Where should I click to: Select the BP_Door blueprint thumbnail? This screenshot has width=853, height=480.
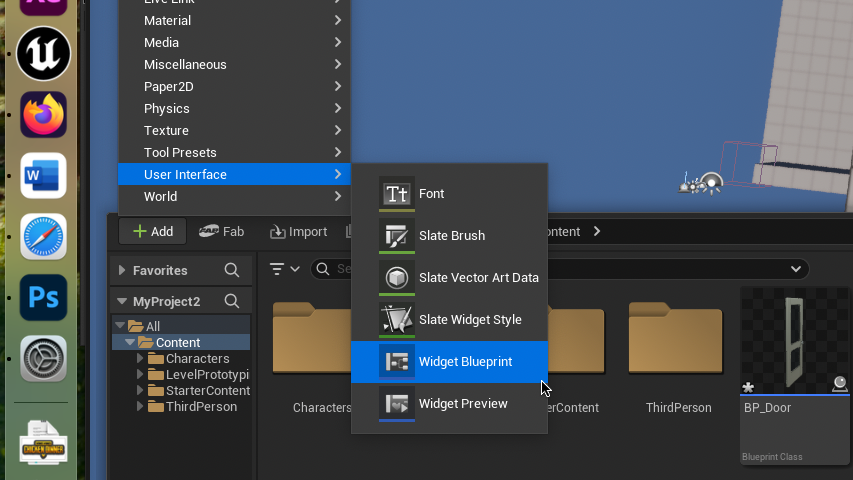[x=795, y=342]
